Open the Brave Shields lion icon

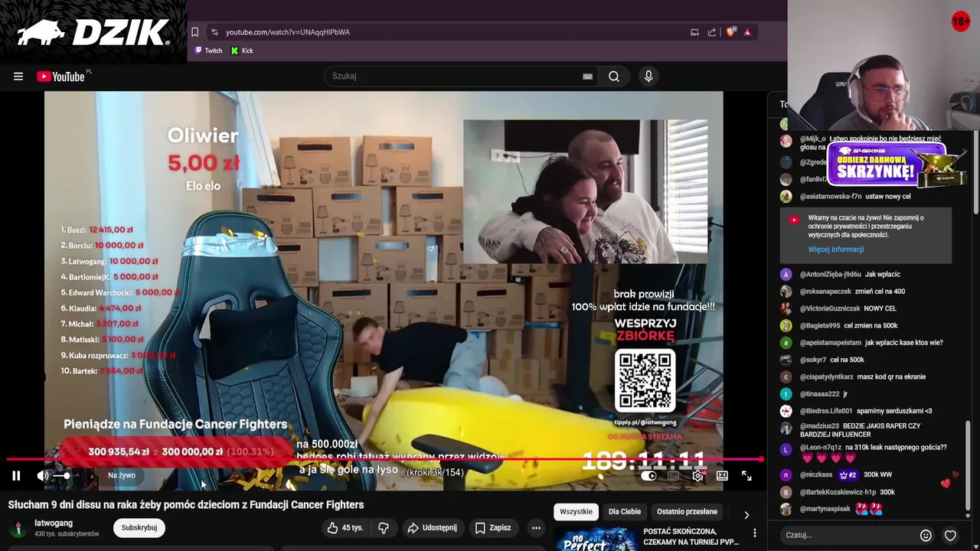coord(730,32)
